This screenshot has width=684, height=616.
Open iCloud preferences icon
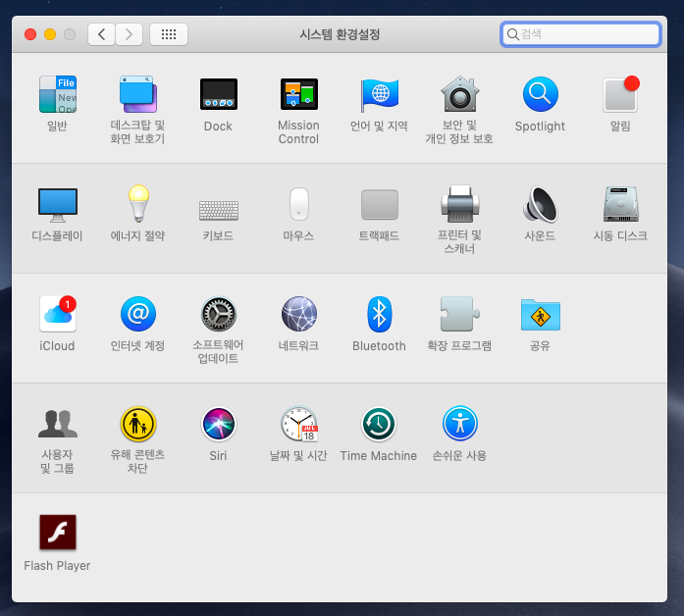tap(58, 314)
